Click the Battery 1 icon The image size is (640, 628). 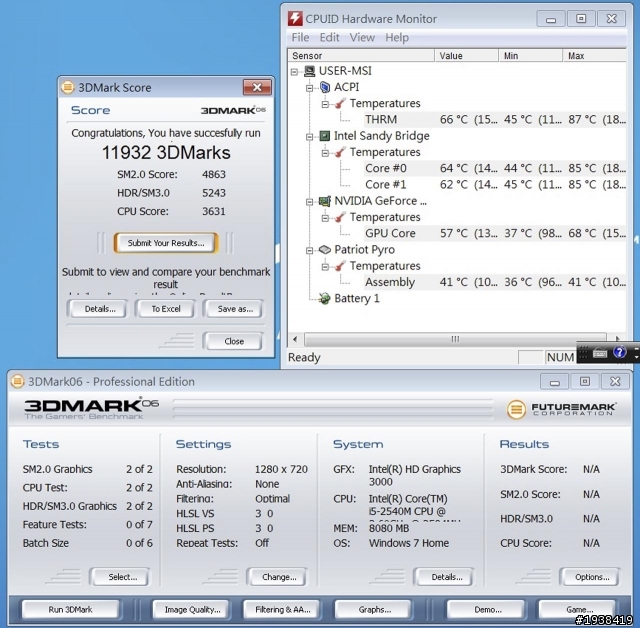(325, 298)
